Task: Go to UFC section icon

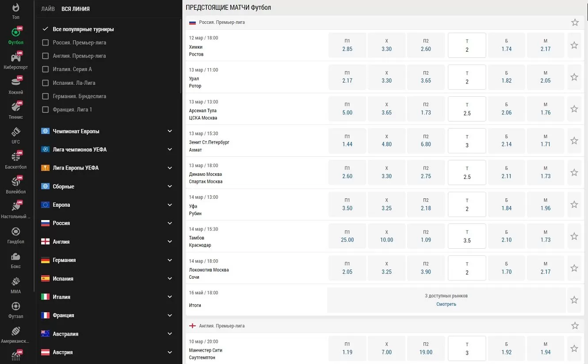Action: (15, 133)
